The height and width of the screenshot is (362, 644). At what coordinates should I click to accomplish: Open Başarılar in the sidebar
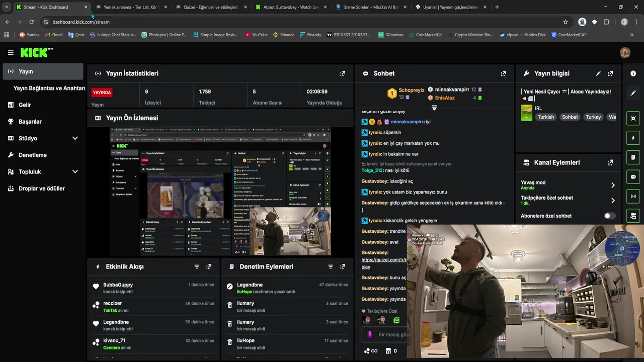click(43, 122)
